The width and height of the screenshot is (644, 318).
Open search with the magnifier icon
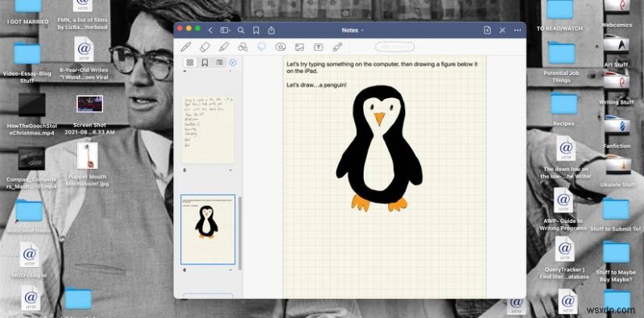(241, 31)
